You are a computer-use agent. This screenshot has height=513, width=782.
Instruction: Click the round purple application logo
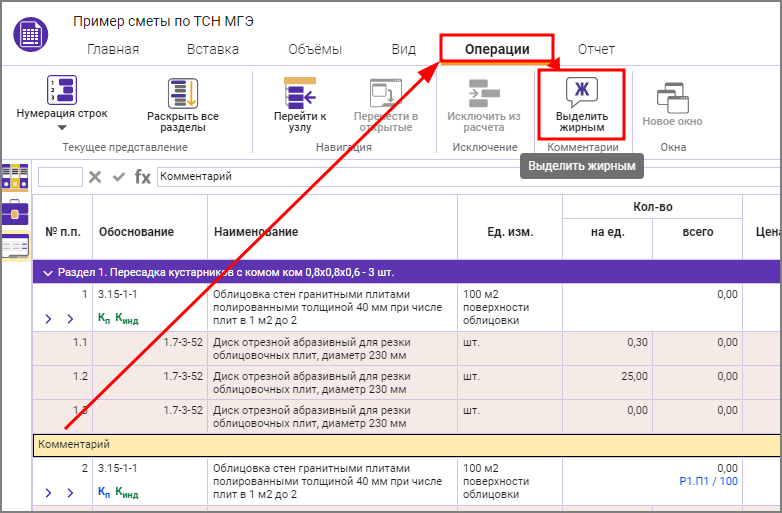pos(30,34)
